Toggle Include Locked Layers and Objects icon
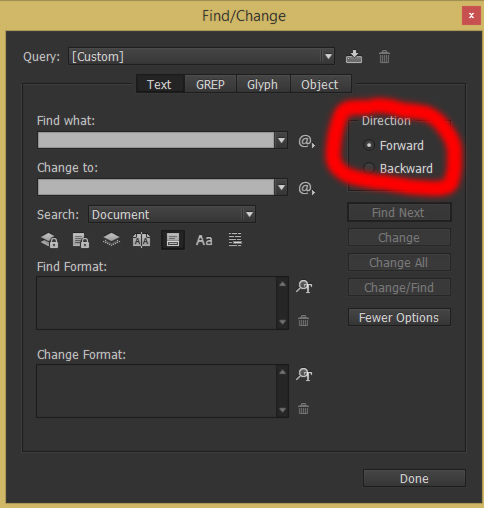Image resolution: width=484 pixels, height=508 pixels. [49, 240]
